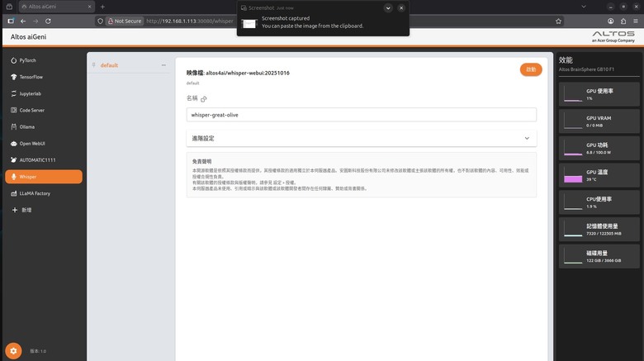Click the Altos aiGeni header title
The width and height of the screenshot is (644, 361).
28,36
